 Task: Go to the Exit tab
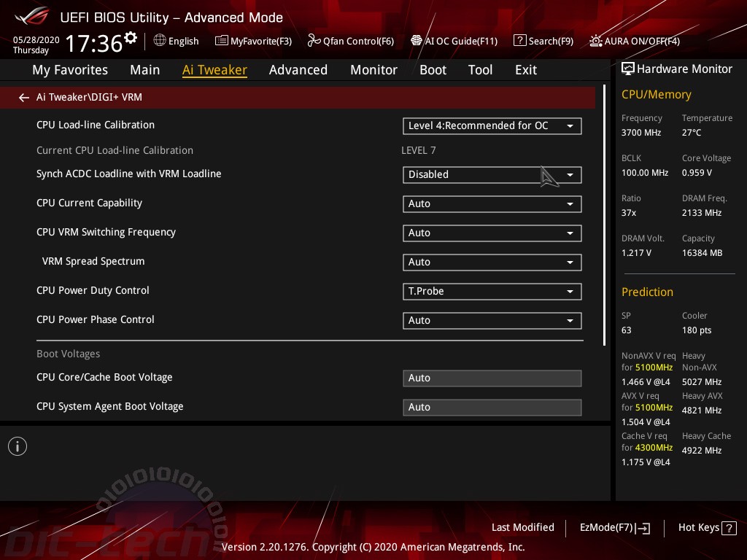pyautogui.click(x=526, y=70)
